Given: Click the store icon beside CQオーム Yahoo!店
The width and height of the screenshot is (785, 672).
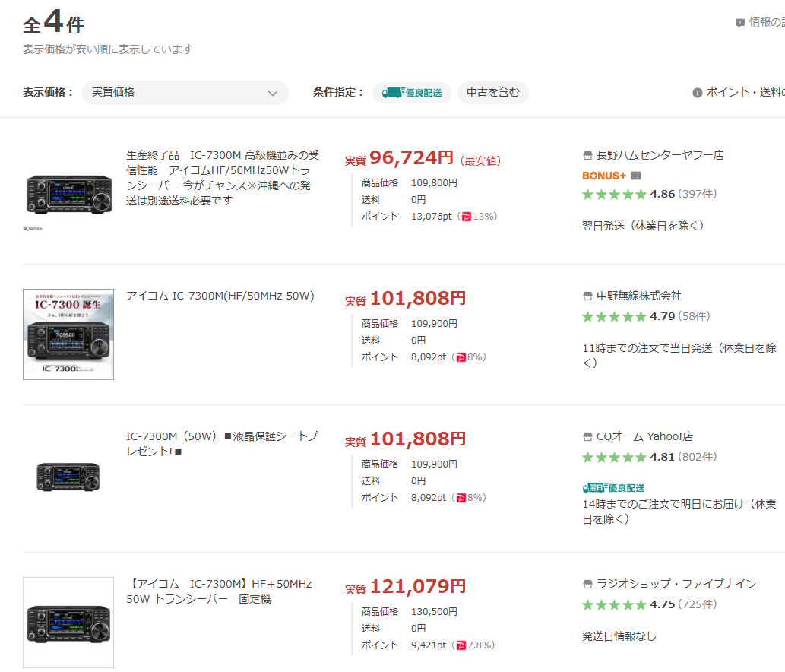Looking at the screenshot, I should [587, 437].
